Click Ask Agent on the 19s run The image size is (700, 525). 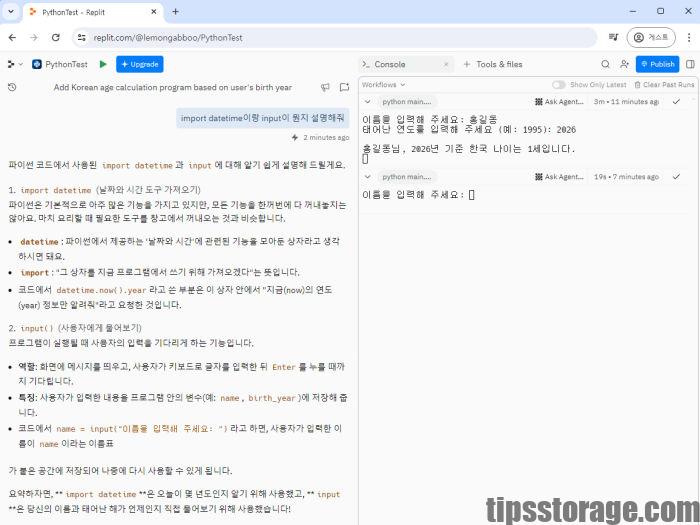click(559, 177)
